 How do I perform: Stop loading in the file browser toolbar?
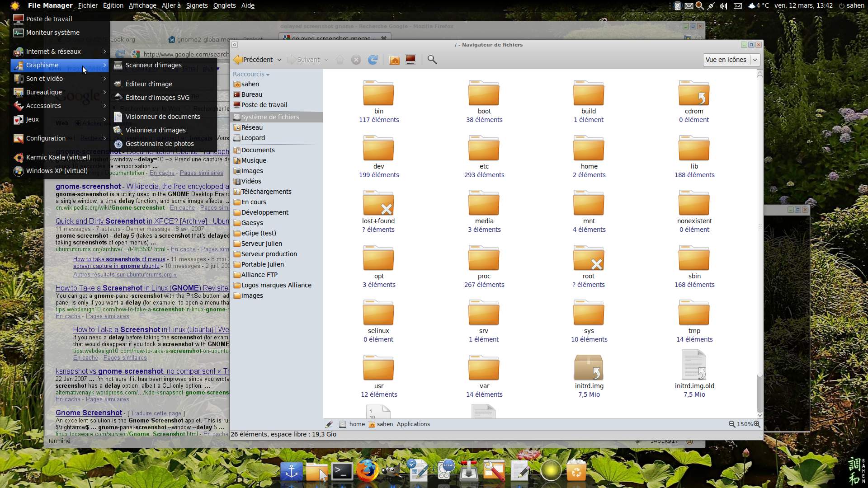[356, 60]
